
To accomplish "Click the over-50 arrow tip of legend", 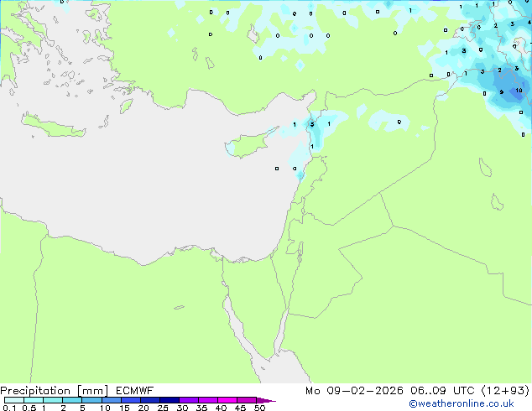I will pyautogui.click(x=266, y=400).
